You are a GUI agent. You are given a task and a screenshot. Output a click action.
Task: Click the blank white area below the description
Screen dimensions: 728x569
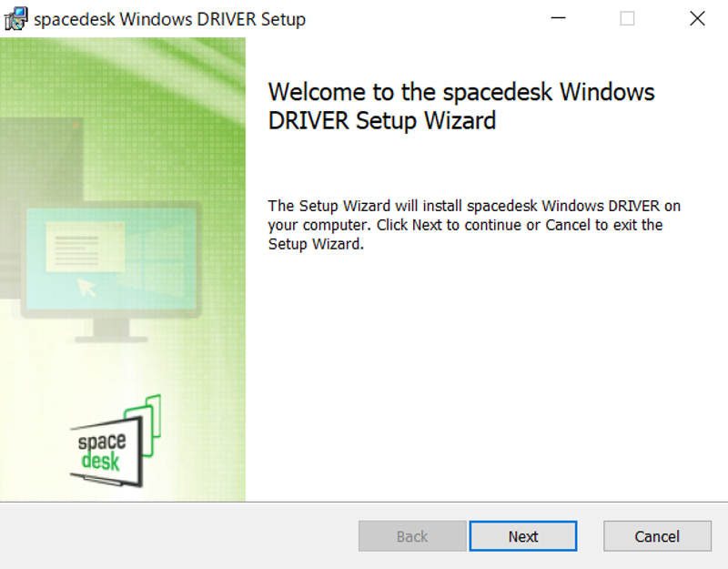pos(482,382)
